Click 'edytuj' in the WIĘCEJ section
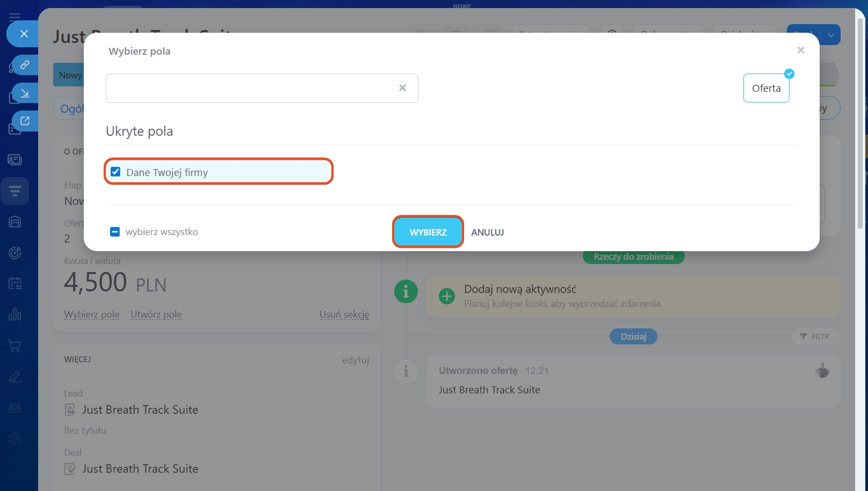Image resolution: width=868 pixels, height=491 pixels. (x=355, y=360)
